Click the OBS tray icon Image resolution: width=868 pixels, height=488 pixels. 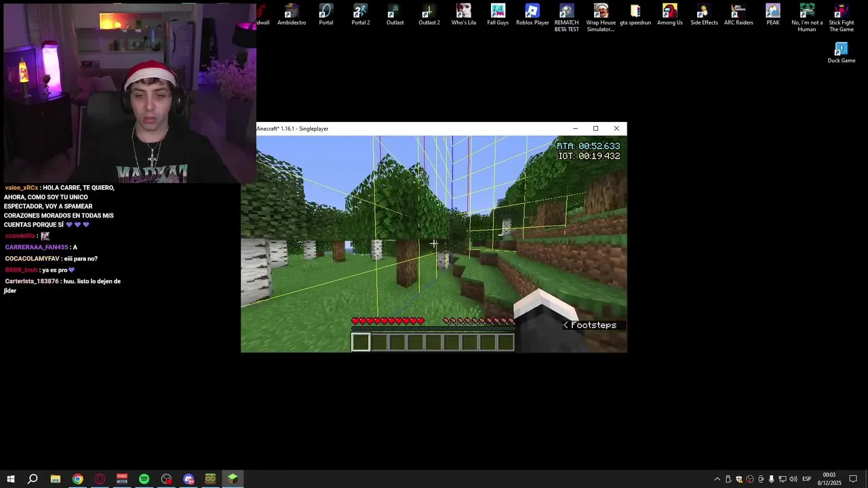click(x=750, y=479)
